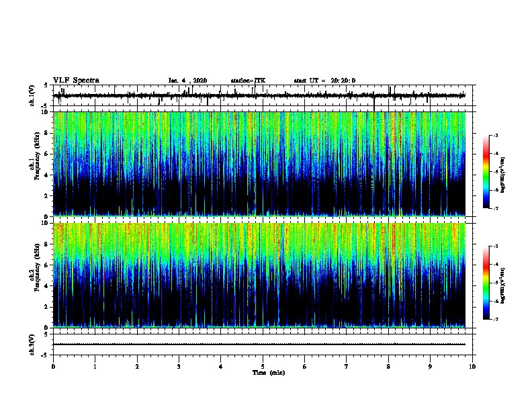Click tick label "5" on the time (min) axis
The image size is (532, 411).
pos(263,367)
